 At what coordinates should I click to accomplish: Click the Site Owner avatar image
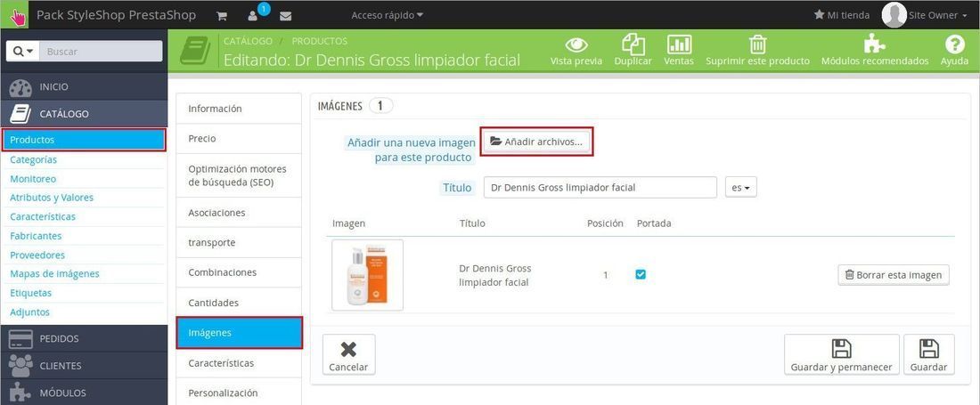click(x=894, y=15)
